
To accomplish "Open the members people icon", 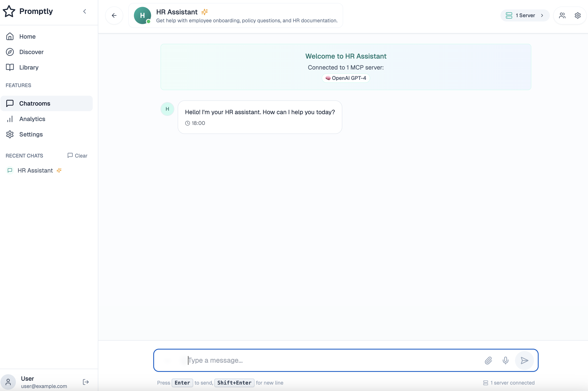I will point(562,15).
